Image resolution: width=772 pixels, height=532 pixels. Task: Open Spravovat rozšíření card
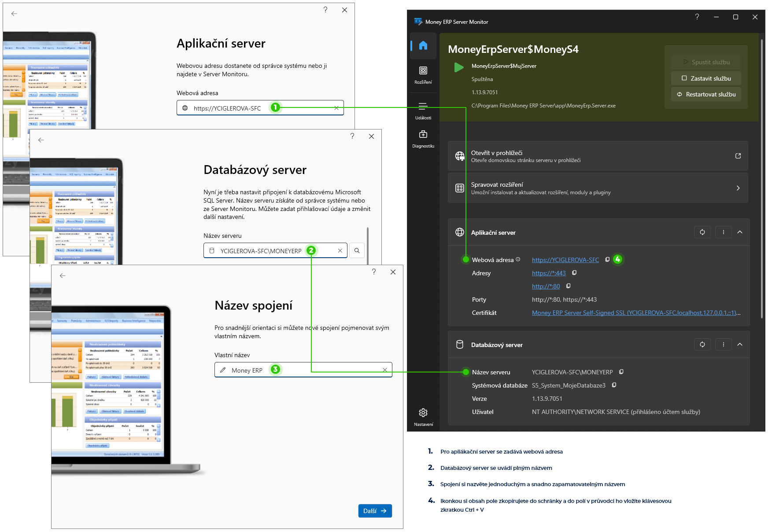pos(598,188)
